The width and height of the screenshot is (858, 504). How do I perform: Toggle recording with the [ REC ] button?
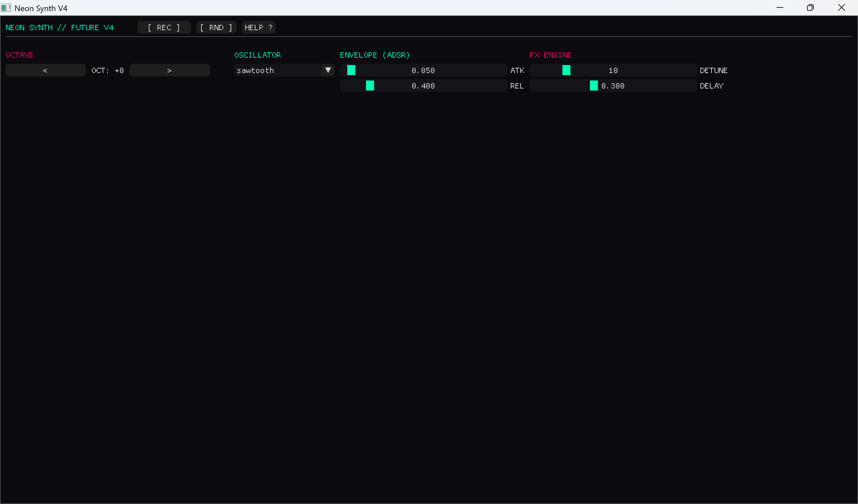click(164, 27)
